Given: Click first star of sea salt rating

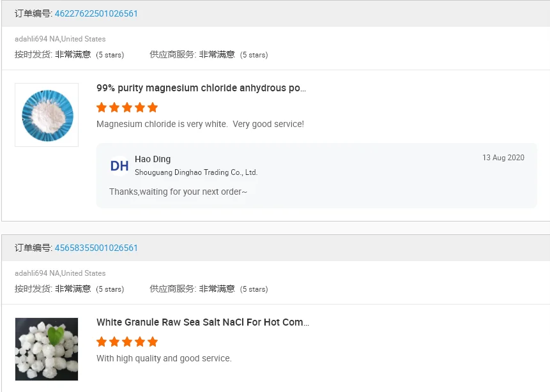Looking at the screenshot, I should coord(102,342).
